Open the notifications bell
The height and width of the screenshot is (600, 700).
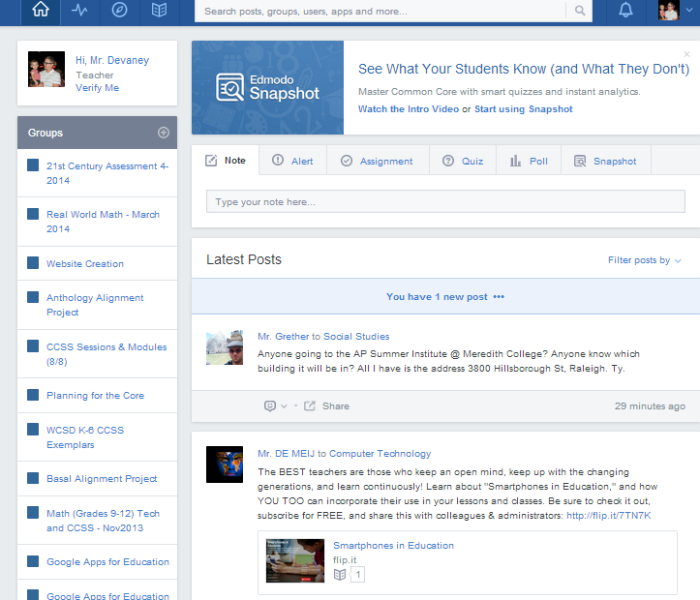tap(625, 10)
